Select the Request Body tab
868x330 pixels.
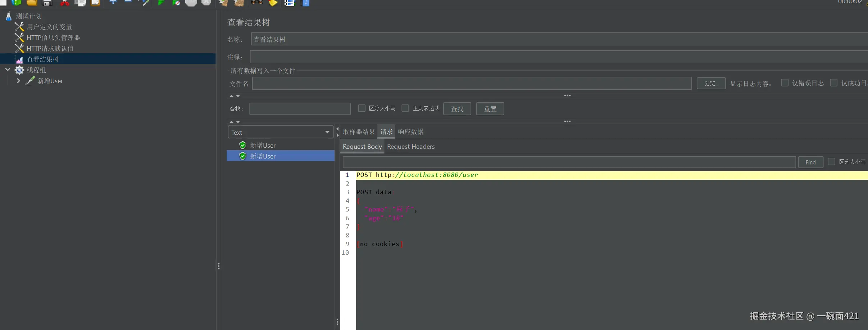point(362,147)
